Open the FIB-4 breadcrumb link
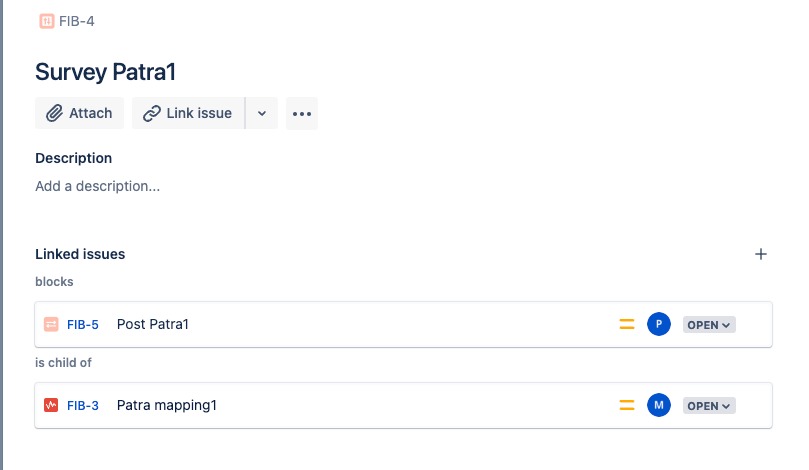This screenshot has height=470, width=809. click(x=76, y=21)
